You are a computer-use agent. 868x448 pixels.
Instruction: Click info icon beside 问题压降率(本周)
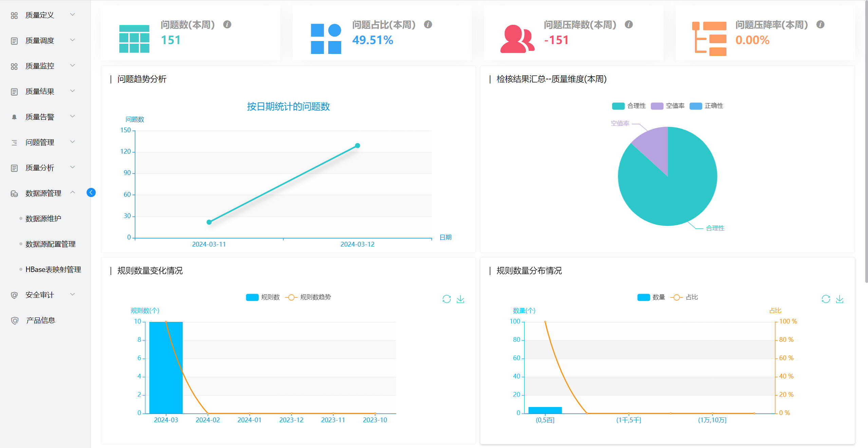coord(820,24)
